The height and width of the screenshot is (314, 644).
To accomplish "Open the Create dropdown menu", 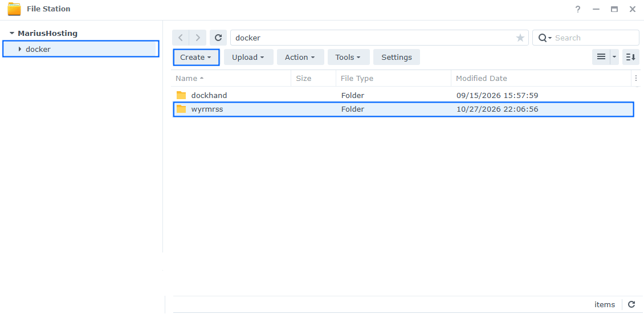I will (x=196, y=57).
